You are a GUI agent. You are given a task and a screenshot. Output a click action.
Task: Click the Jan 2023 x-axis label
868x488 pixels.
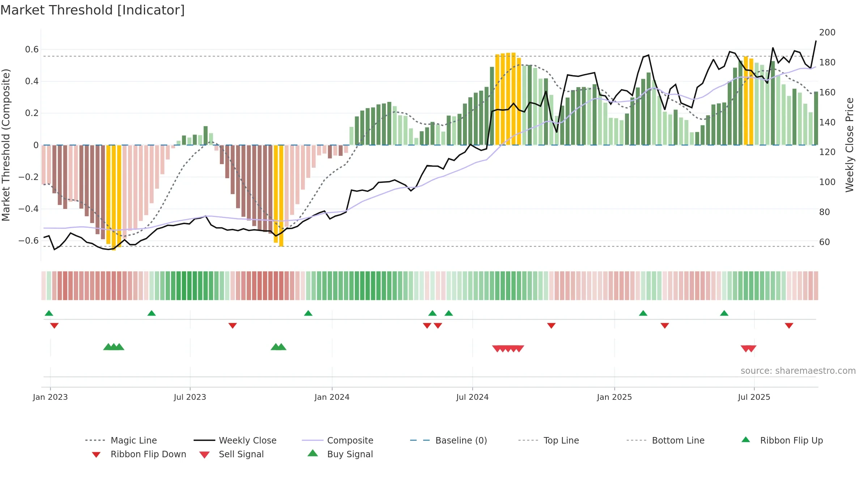50,397
